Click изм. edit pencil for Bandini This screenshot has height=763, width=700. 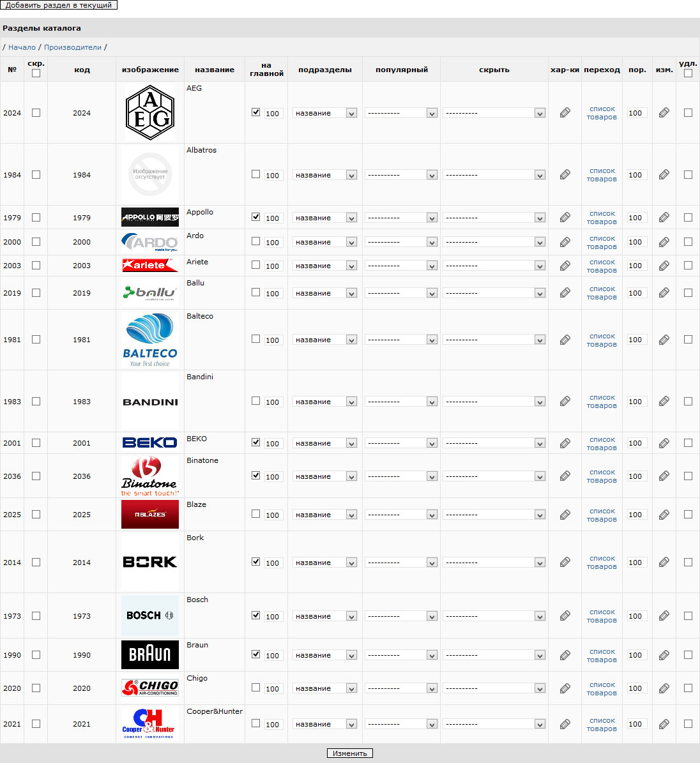click(664, 402)
